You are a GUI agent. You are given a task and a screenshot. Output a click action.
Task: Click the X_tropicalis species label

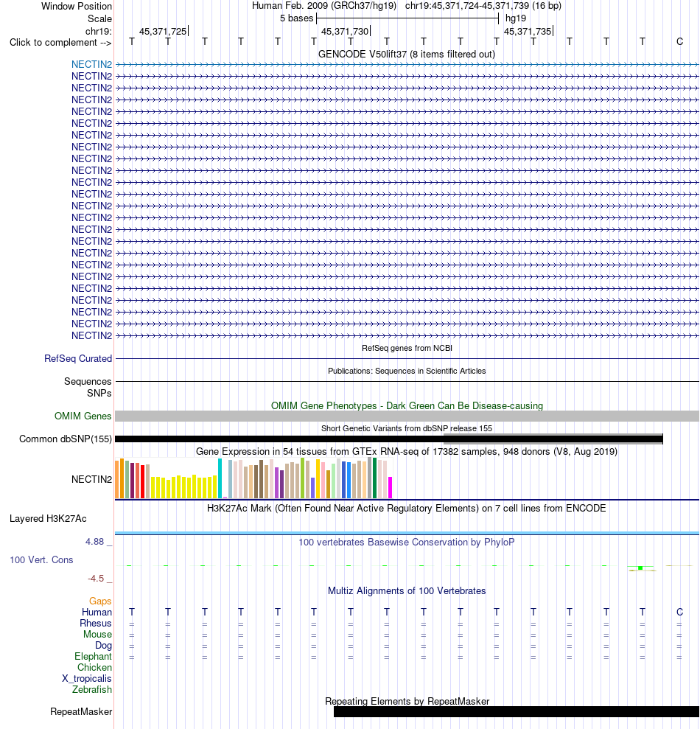pyautogui.click(x=87, y=678)
